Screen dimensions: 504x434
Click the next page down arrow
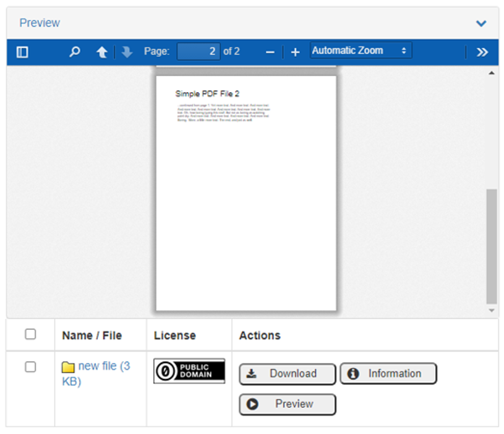click(x=127, y=52)
